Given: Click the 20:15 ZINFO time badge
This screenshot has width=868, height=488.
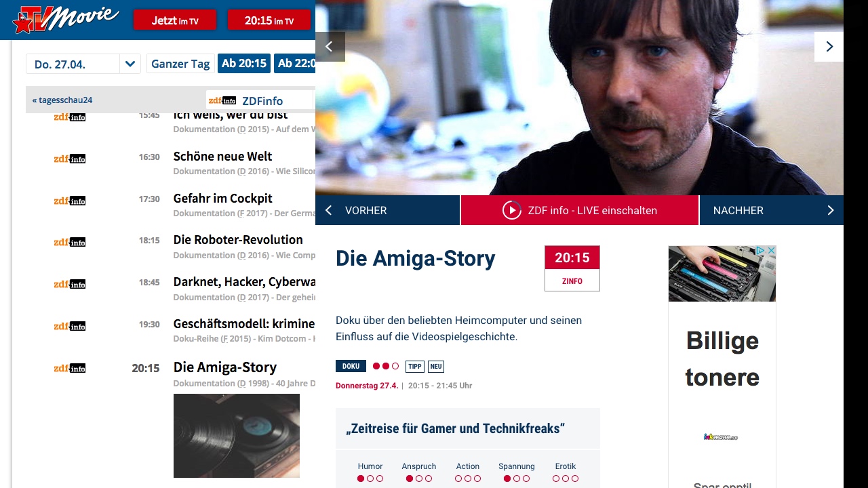Looking at the screenshot, I should click(x=572, y=268).
